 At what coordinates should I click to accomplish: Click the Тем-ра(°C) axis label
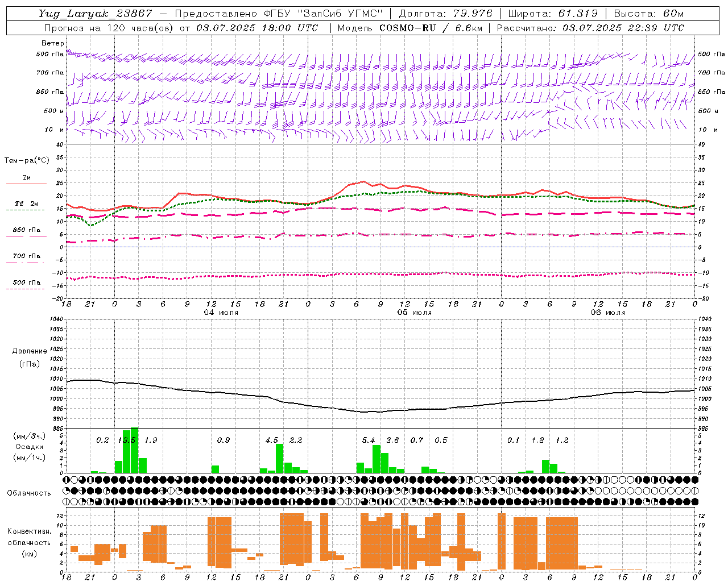[27, 161]
